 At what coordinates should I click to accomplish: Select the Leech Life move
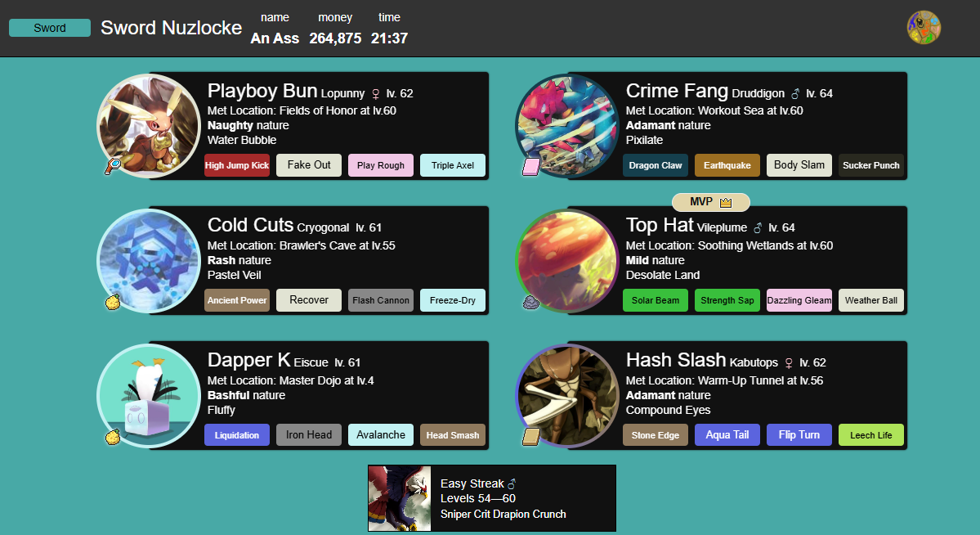coord(871,435)
